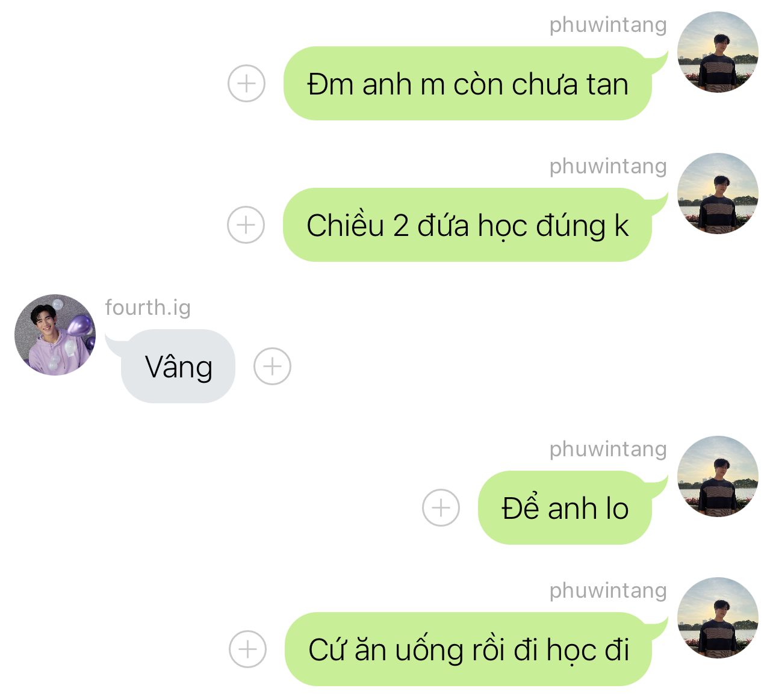Open phuwintang avatar on last message
The image size is (773, 700).
pyautogui.click(x=718, y=618)
